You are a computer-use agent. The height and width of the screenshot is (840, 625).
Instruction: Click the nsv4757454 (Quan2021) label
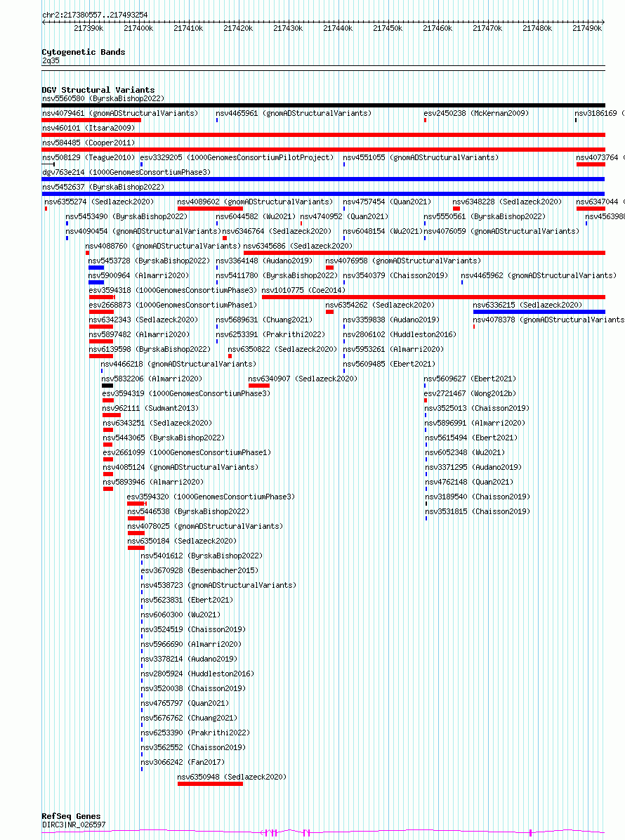click(387, 202)
